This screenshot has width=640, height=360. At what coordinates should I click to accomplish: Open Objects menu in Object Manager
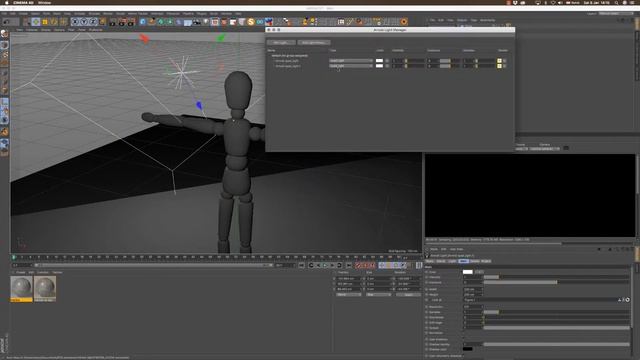coord(462,20)
